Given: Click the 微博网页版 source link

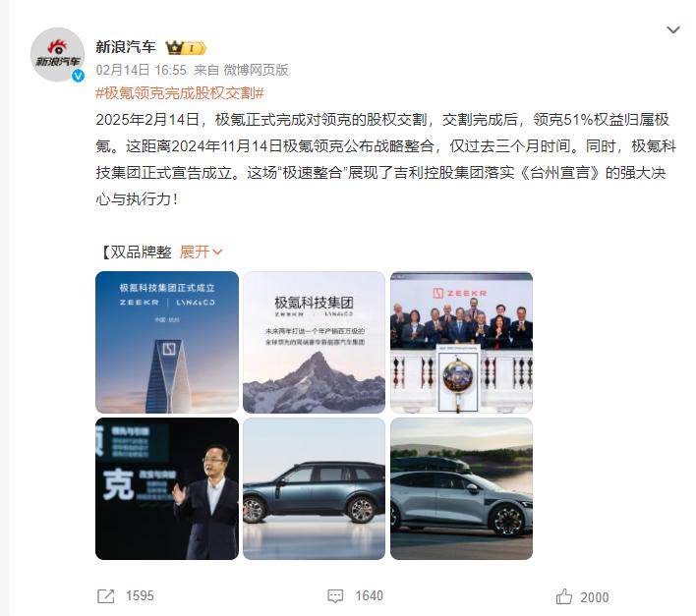Looking at the screenshot, I should point(257,70).
